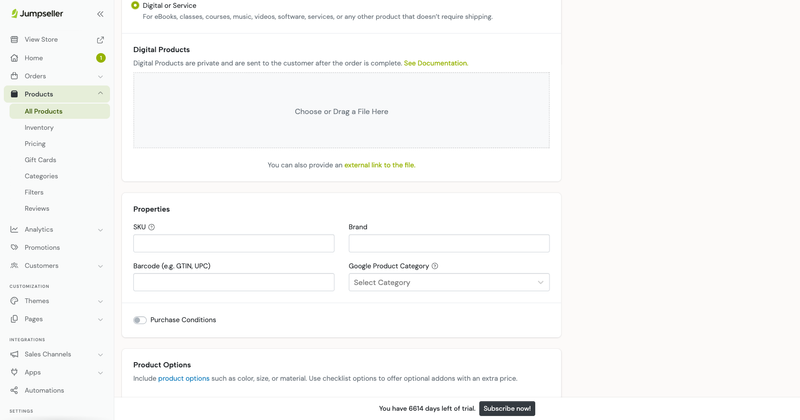Click the Customers people icon

pos(14,265)
